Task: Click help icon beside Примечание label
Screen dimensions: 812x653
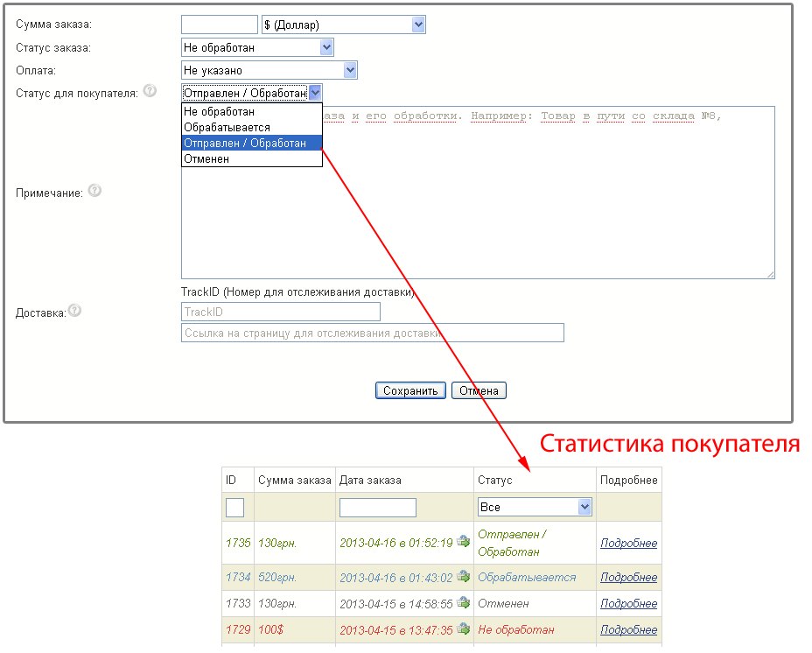Action: [95, 190]
